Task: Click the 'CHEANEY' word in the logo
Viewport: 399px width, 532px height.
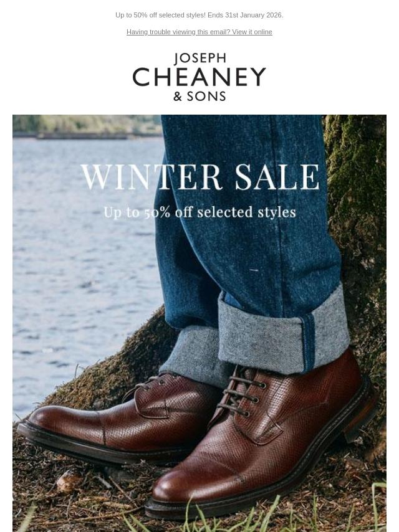Action: coord(199,77)
